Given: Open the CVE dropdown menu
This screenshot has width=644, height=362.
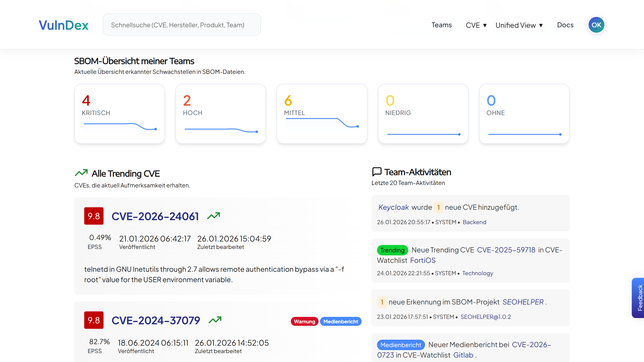Looking at the screenshot, I should 476,25.
